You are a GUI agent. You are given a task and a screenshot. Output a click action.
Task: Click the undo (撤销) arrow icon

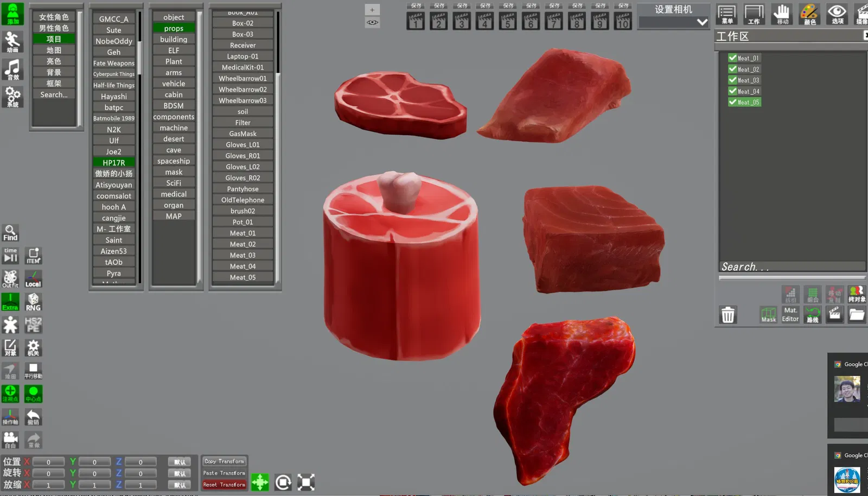coord(33,417)
